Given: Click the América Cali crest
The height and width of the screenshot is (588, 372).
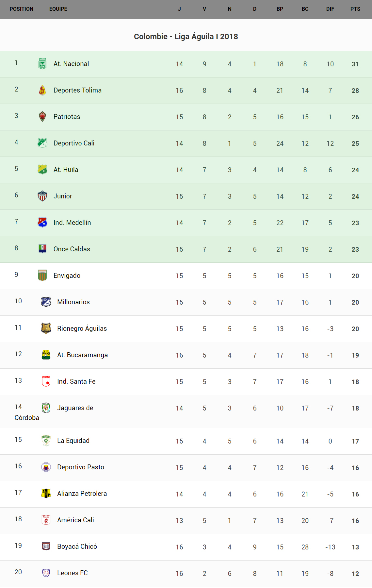Looking at the screenshot, I should tap(46, 520).
